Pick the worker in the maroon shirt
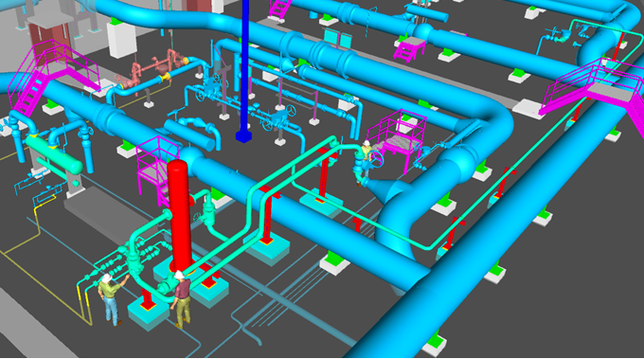 pos(181,298)
